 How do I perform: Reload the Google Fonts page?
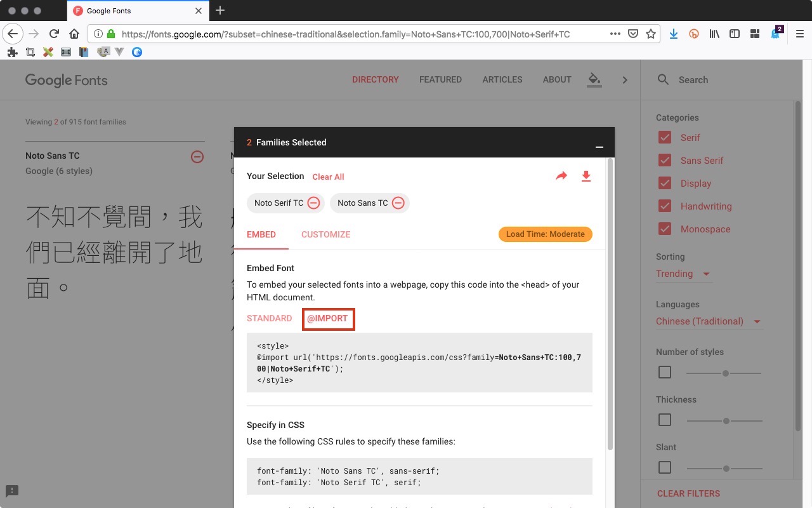tap(54, 34)
